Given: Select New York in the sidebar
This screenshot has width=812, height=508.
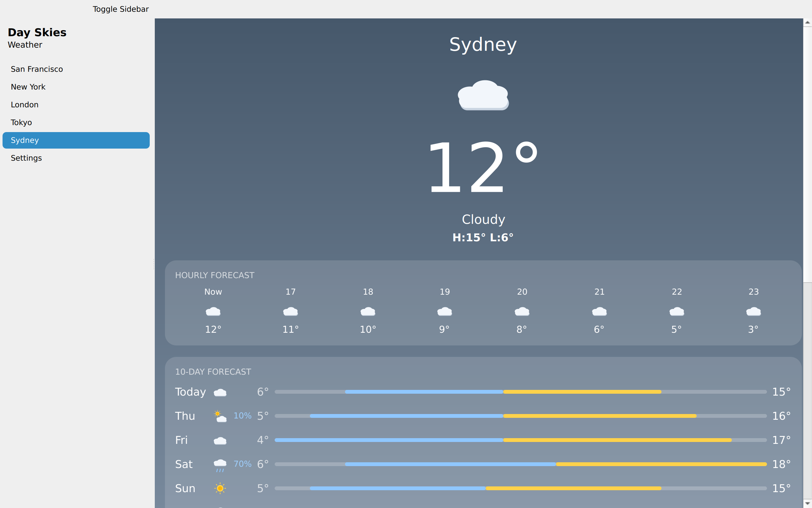Looking at the screenshot, I should point(76,87).
